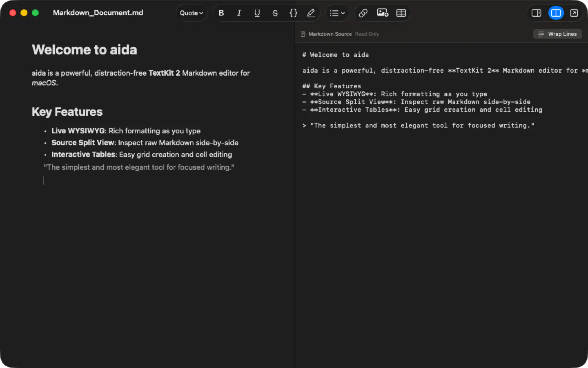Open the list style dropdown
This screenshot has width=588, height=368.
[337, 13]
